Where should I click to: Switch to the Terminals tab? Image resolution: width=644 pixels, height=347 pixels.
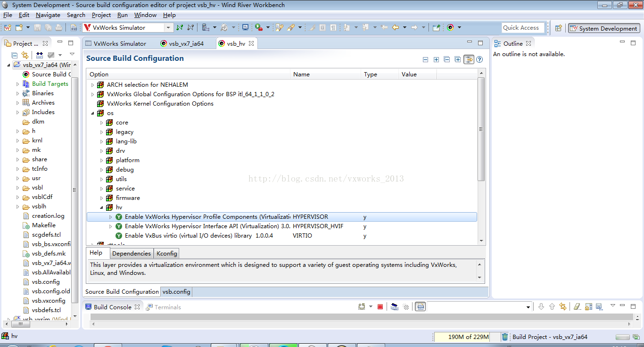163,307
